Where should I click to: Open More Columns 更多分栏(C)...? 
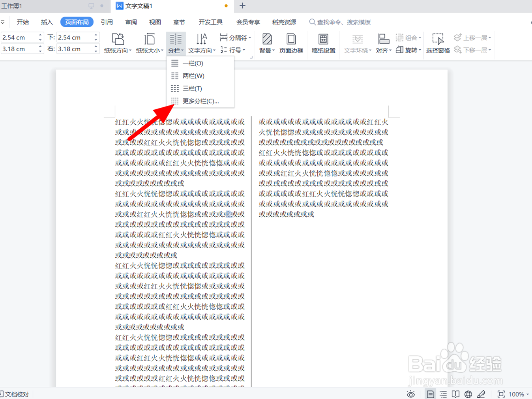point(200,101)
